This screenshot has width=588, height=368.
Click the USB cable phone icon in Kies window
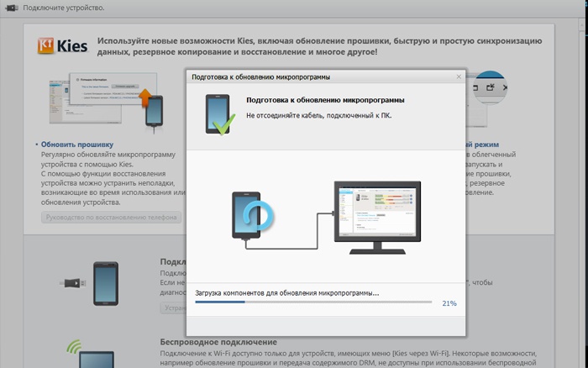(89, 283)
